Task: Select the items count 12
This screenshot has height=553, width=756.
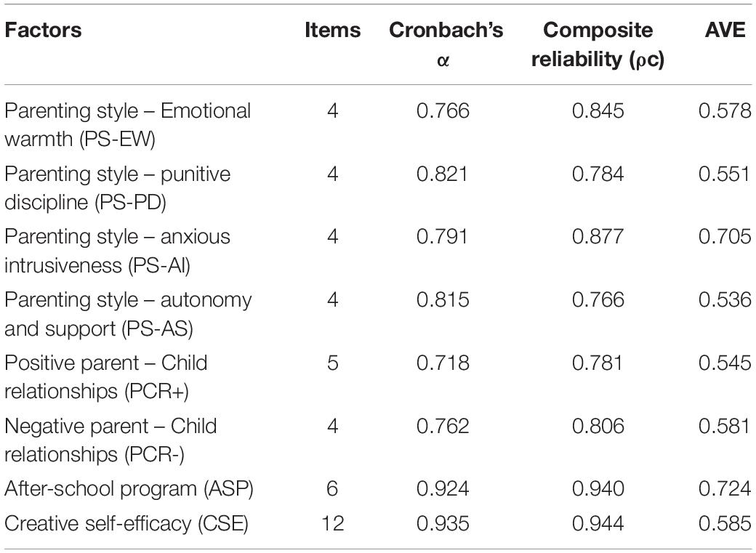Action: [x=333, y=524]
